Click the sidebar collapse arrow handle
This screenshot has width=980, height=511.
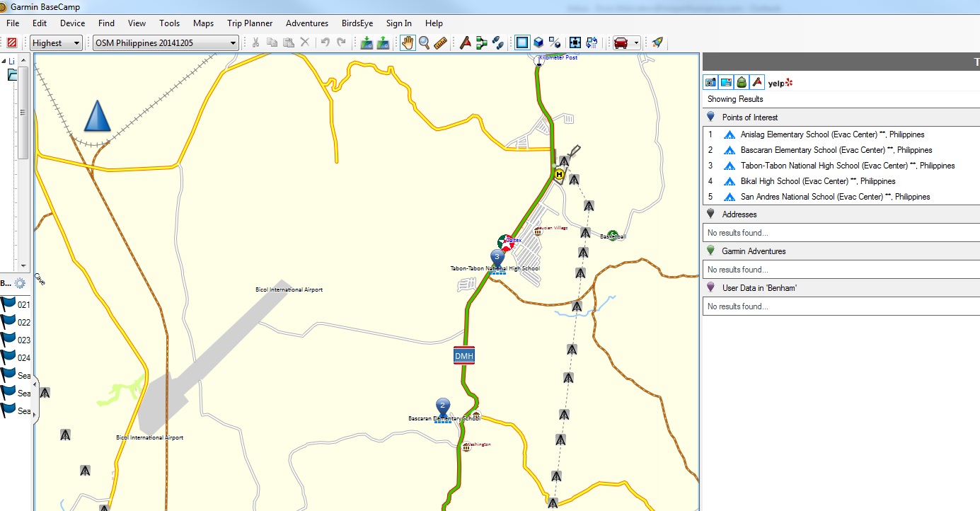click(35, 401)
